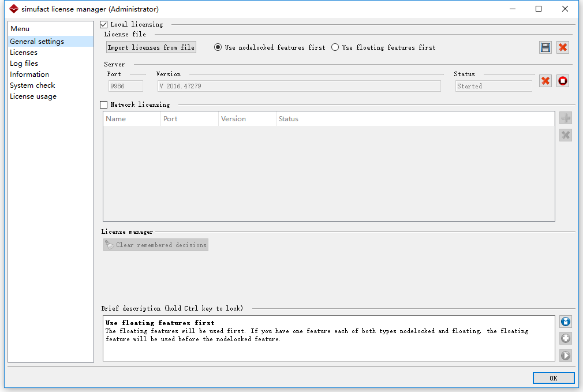Maximize the license manager window
The height and width of the screenshot is (392, 583).
[539, 9]
